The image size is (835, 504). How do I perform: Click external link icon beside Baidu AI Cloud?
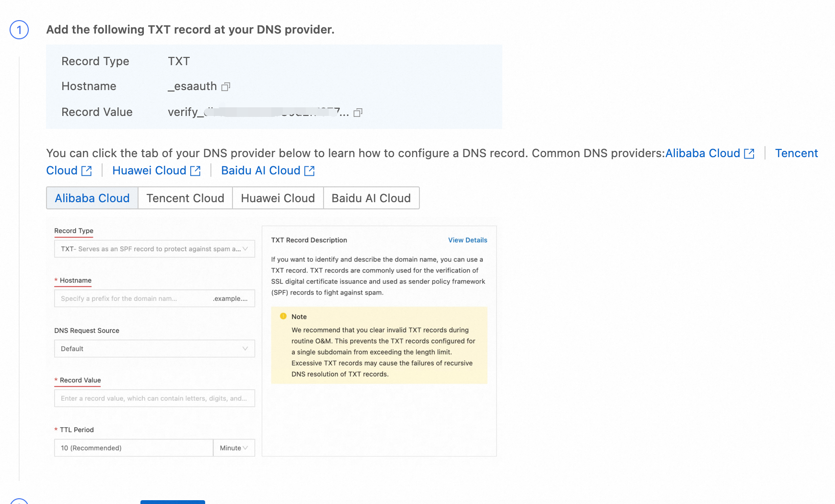click(x=310, y=171)
